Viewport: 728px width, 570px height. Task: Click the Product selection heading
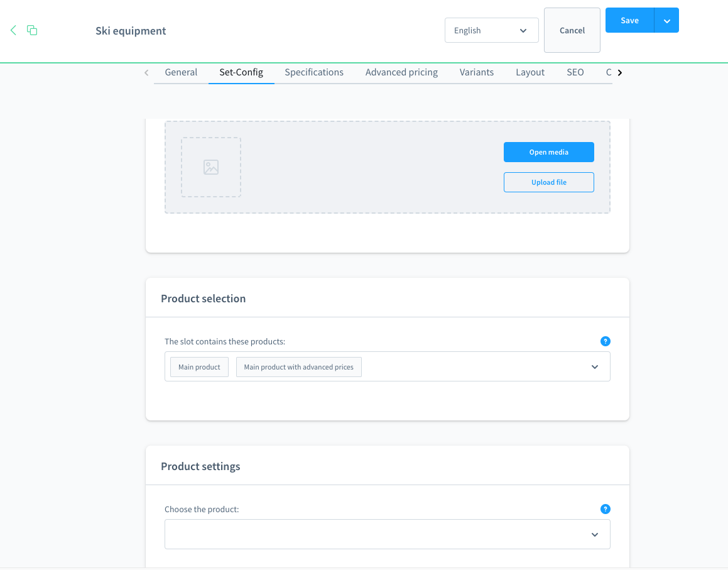click(x=203, y=299)
